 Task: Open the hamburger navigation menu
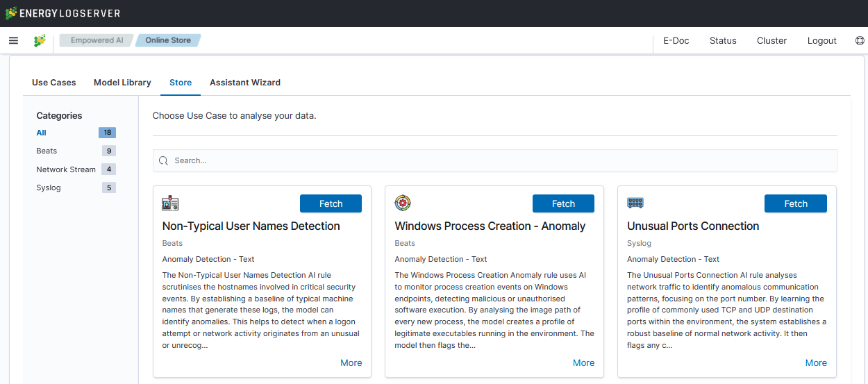13,40
